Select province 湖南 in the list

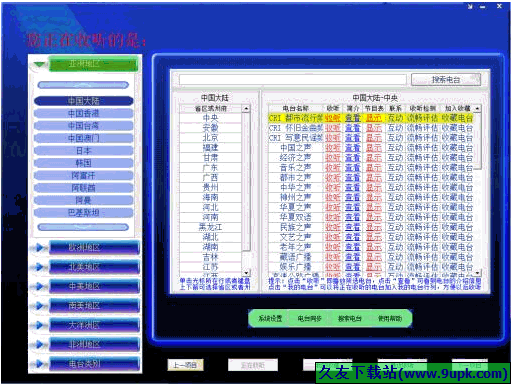pos(210,247)
